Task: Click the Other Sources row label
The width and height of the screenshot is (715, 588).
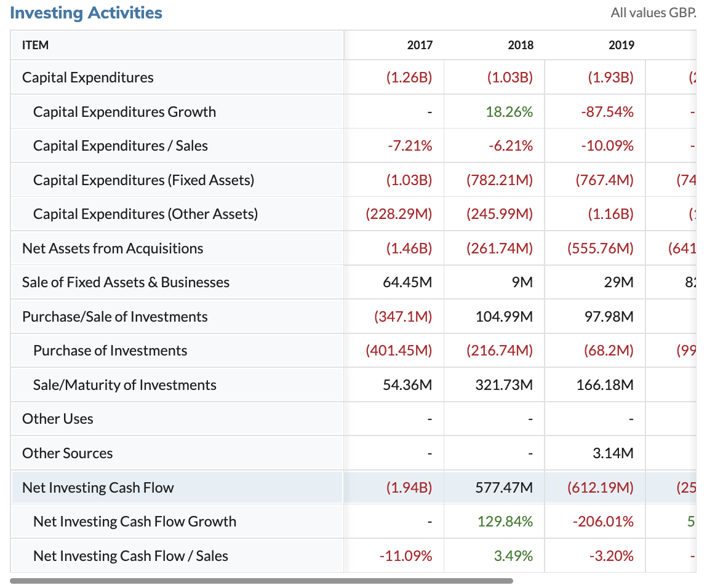Action: click(68, 453)
